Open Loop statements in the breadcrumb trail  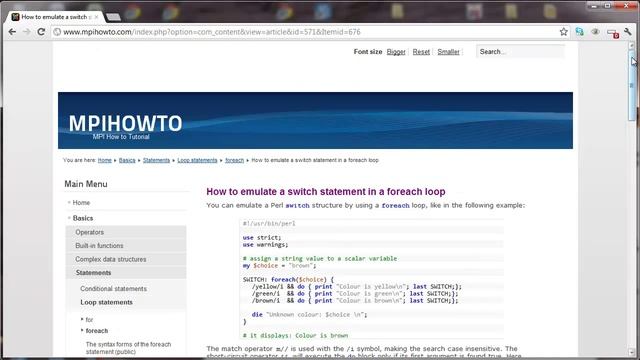197,160
